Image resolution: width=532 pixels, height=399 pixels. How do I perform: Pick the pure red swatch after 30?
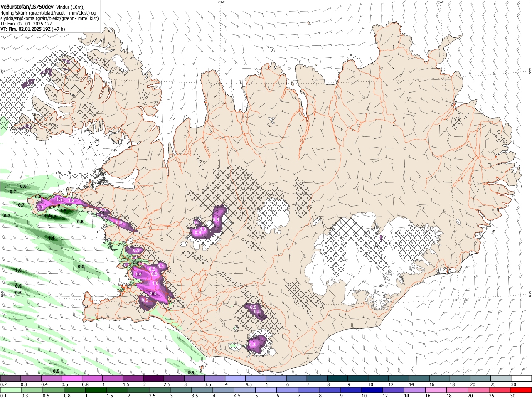(521, 390)
